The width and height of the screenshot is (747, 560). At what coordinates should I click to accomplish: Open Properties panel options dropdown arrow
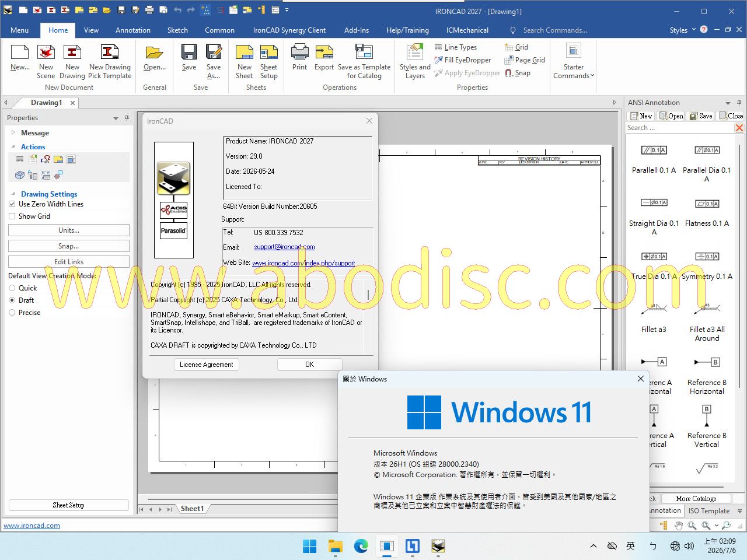[116, 118]
